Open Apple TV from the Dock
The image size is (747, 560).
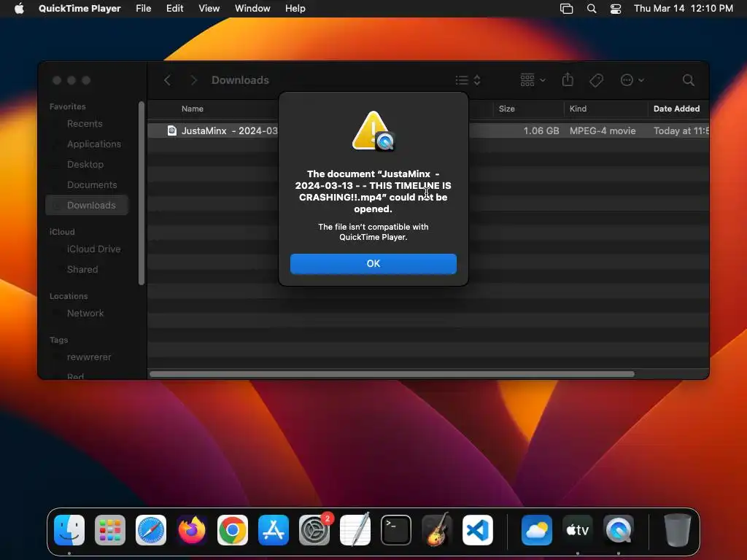point(578,530)
